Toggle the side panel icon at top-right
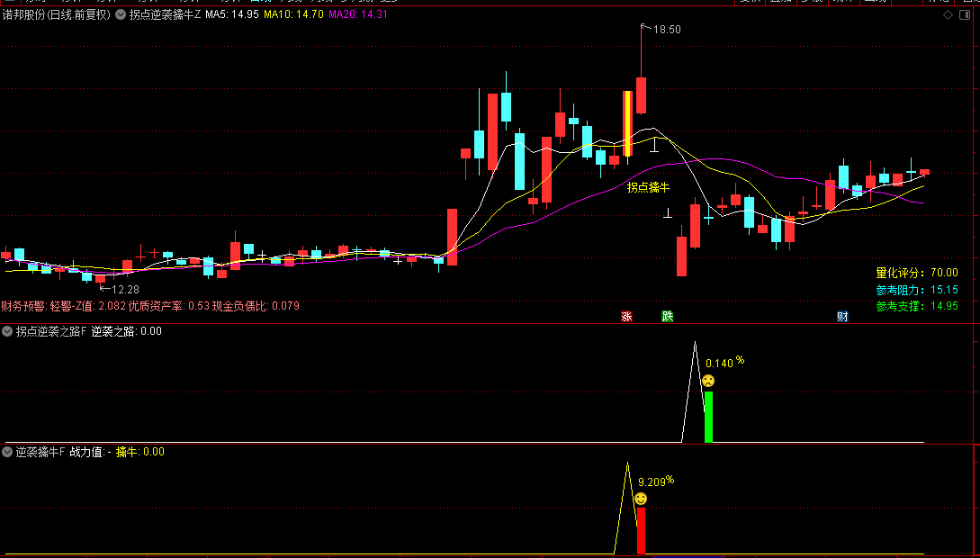 pos(965,15)
